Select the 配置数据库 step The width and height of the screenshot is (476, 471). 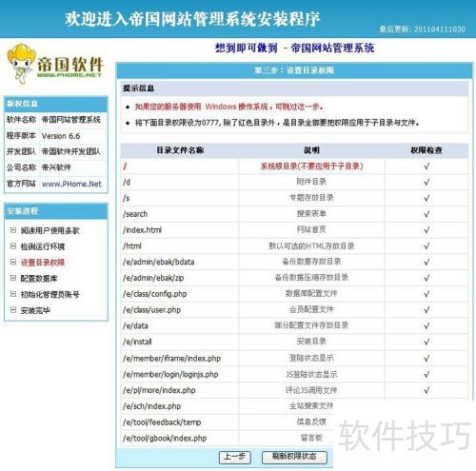click(x=39, y=279)
